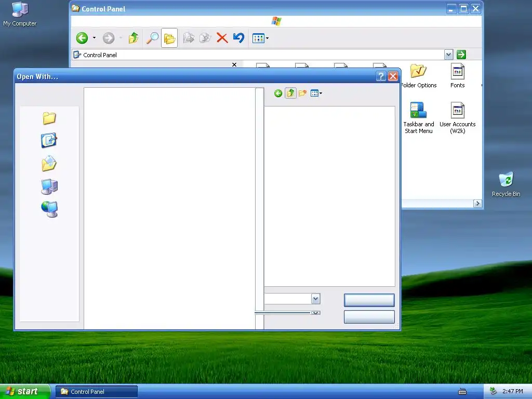Click inside the Control Panel address field
The height and width of the screenshot is (399, 532).
(258, 55)
